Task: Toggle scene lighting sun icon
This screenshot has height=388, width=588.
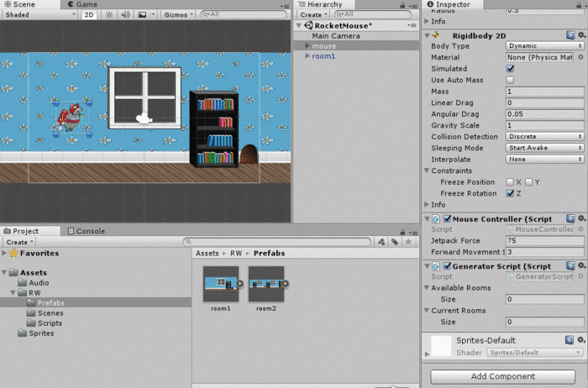Action: 109,14
